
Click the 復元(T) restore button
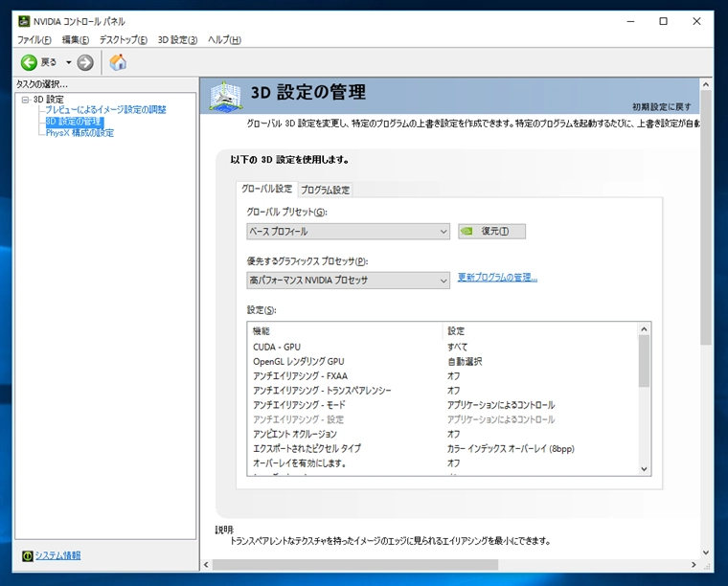click(x=491, y=231)
